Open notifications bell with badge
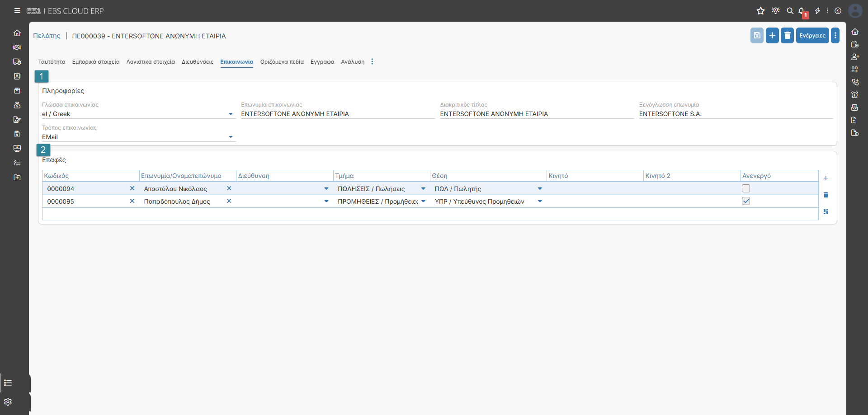868x415 pixels. click(x=802, y=11)
